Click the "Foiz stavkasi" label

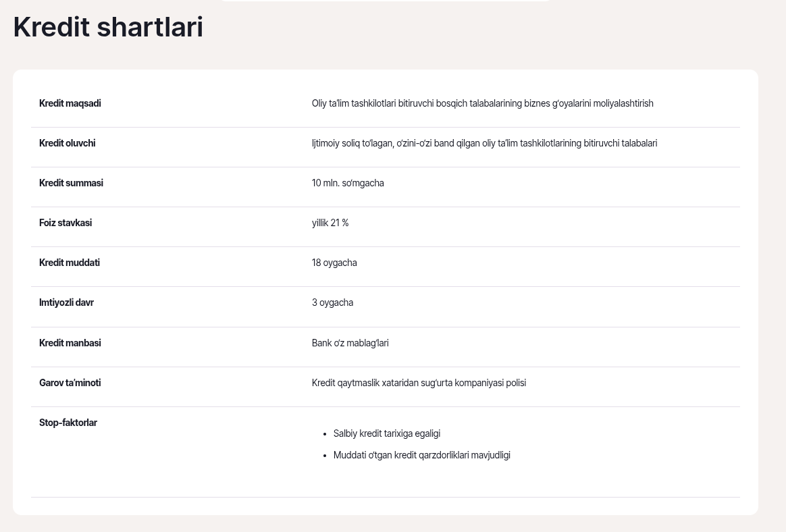click(x=65, y=223)
